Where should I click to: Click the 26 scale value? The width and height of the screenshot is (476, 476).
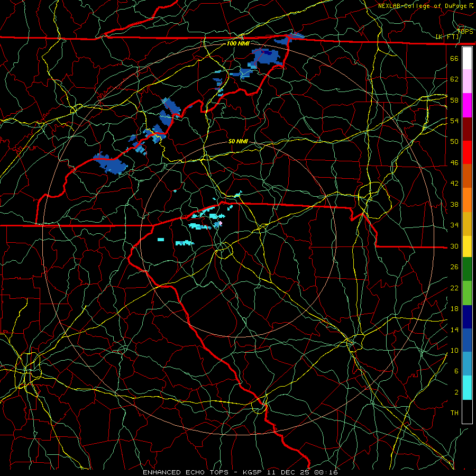454,267
